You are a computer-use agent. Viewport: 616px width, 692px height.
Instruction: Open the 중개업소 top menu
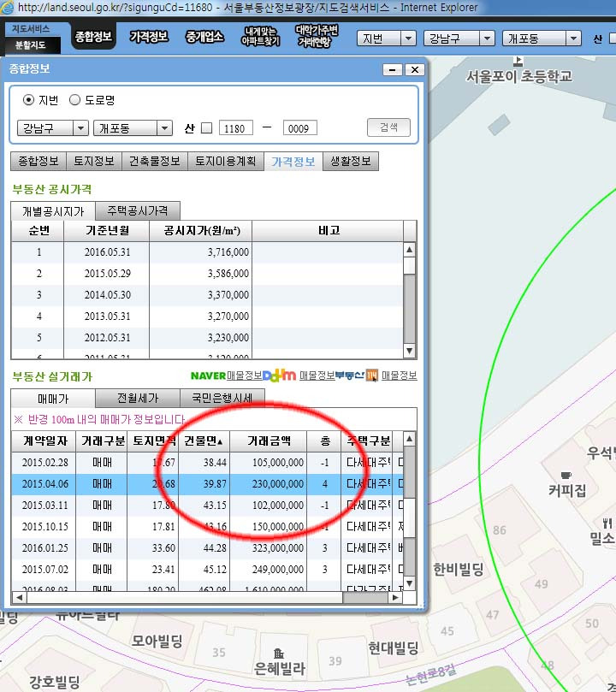[204, 37]
